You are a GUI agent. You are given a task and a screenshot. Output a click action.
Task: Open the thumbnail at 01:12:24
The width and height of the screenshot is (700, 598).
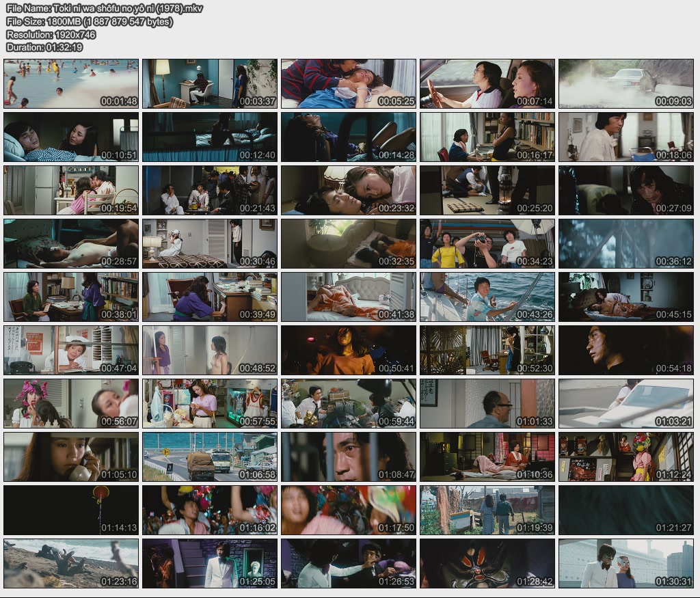pos(626,457)
